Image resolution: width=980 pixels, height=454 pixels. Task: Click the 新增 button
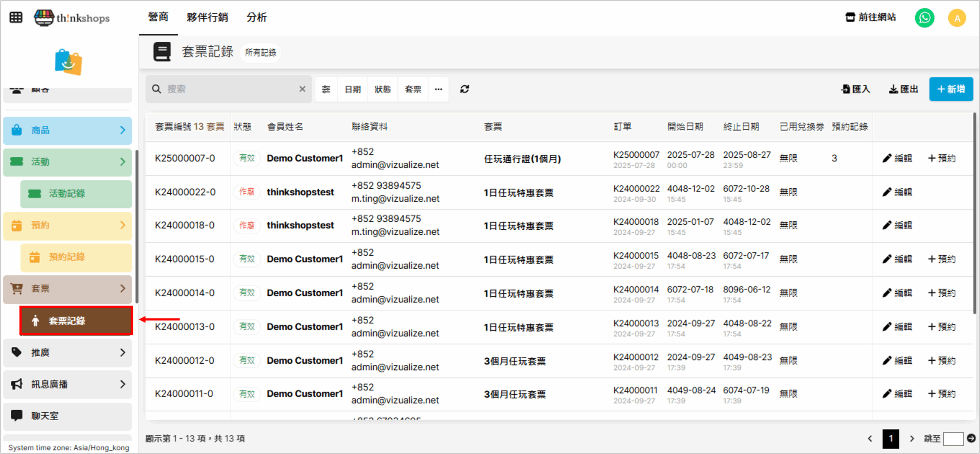coord(951,89)
